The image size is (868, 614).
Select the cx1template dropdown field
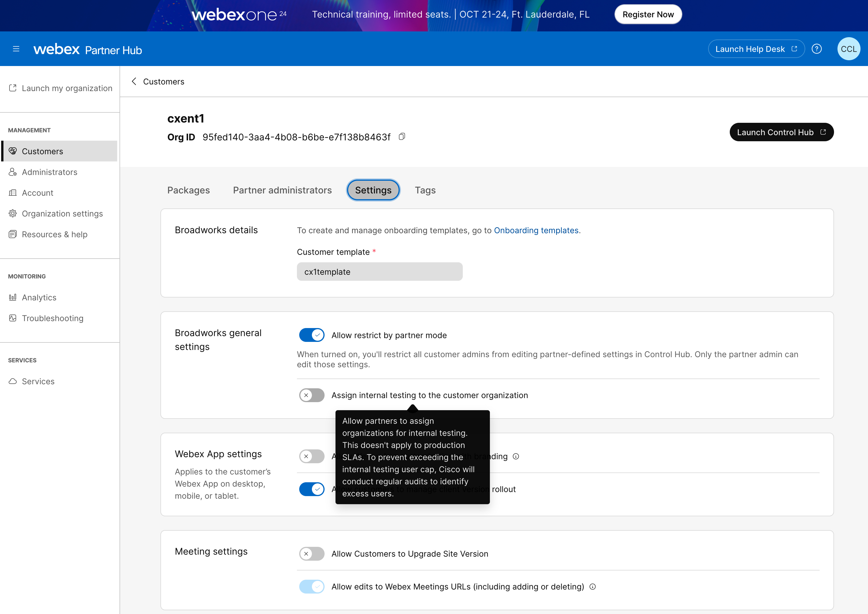(380, 271)
